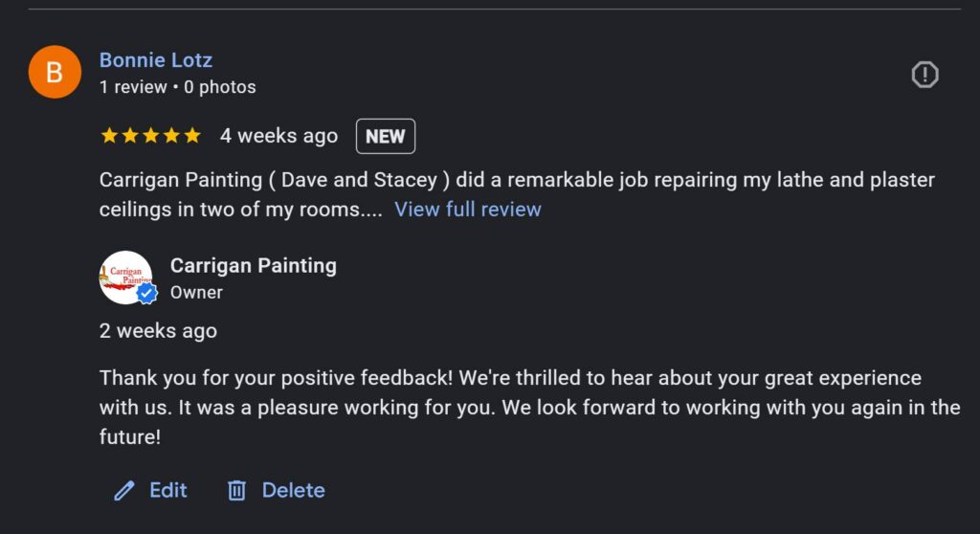Click the trash can icon beside Delete

coord(236,491)
